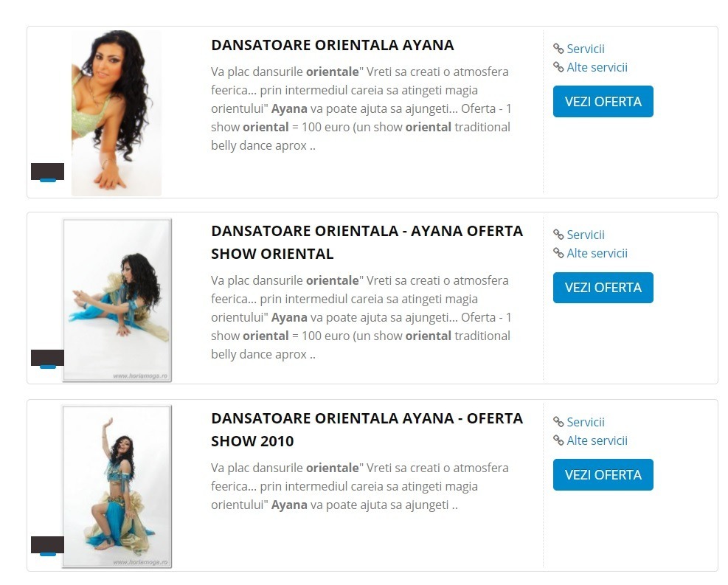Click chain icon beside Alte servicii in Show 2010 listing

click(558, 440)
